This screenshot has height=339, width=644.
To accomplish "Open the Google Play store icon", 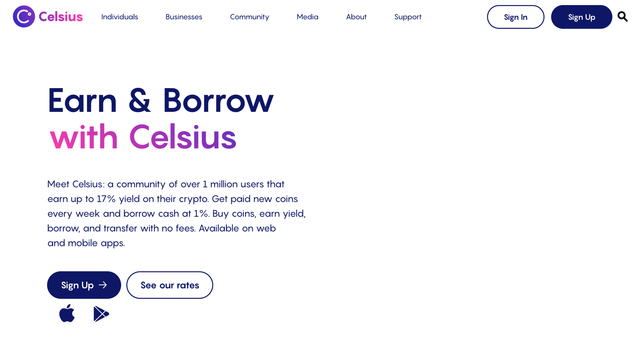I will 101,314.
